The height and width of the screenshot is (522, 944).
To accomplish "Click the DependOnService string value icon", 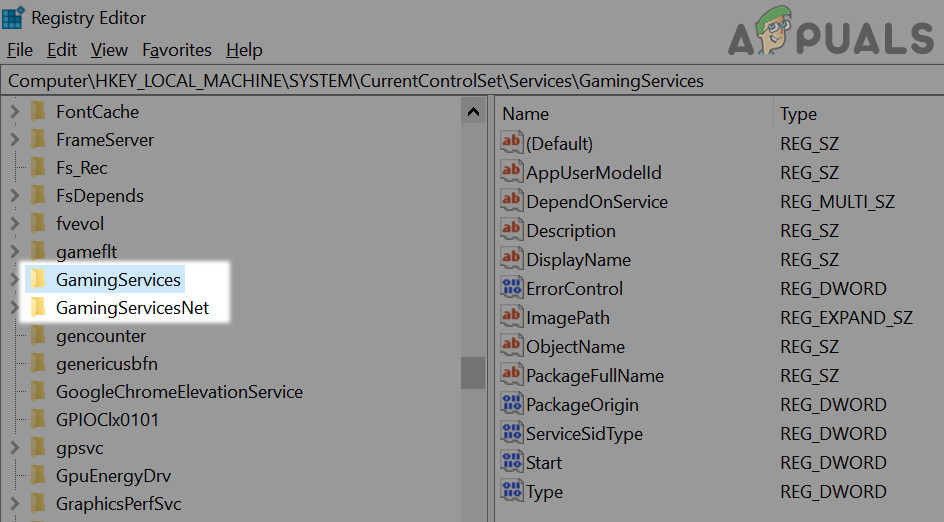I will (x=511, y=200).
